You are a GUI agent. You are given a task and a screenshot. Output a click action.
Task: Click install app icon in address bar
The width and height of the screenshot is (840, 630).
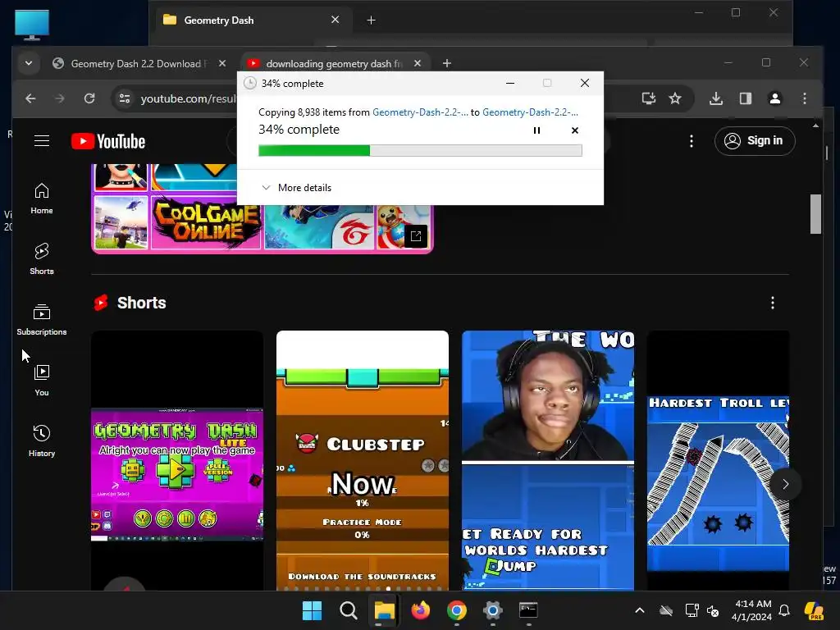[x=648, y=98]
